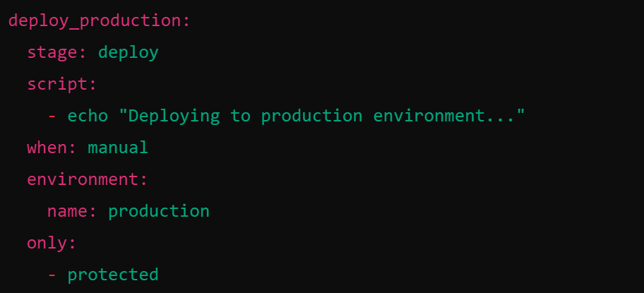Click the word 'to' in the echo string
Viewport: 644px width, 293px height.
pyautogui.click(x=240, y=116)
